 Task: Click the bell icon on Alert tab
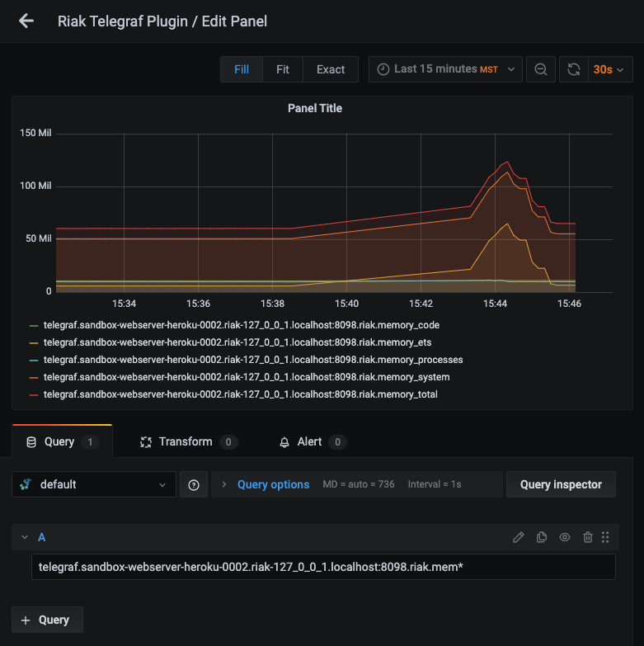[284, 442]
